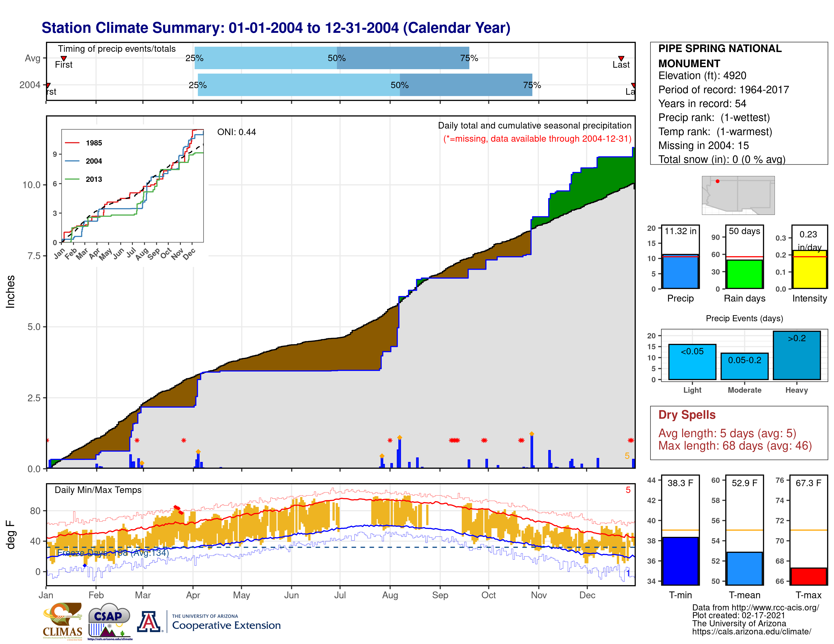Click the blue T-min bar

click(x=680, y=561)
